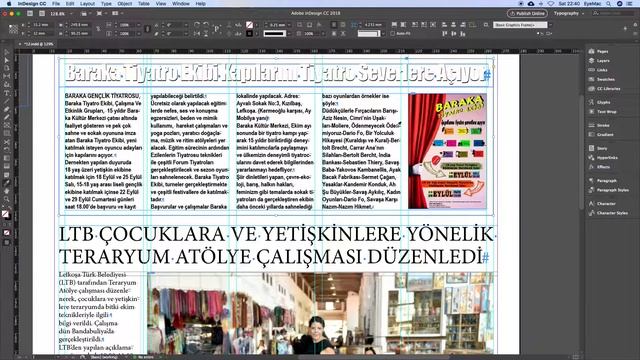Select the Gap tool in toolbox
This screenshot has width=640, height=360.
(x=7, y=76)
